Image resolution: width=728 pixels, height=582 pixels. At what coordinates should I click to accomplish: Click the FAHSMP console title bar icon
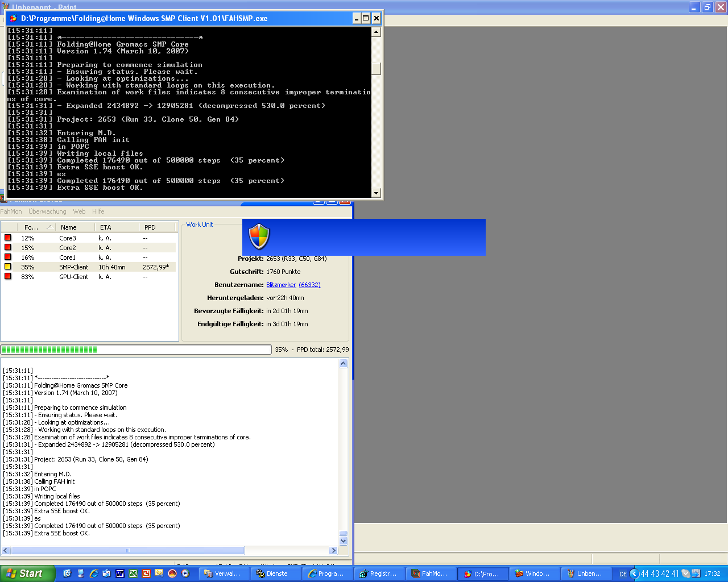tap(13, 18)
